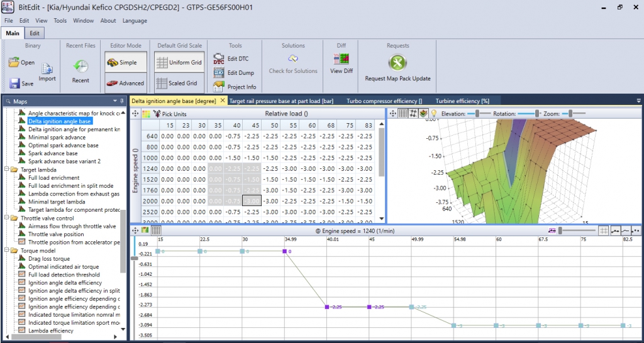The height and width of the screenshot is (343, 644).
Task: Click the slider in 2D graph toolbar
Action: (x=576, y=231)
